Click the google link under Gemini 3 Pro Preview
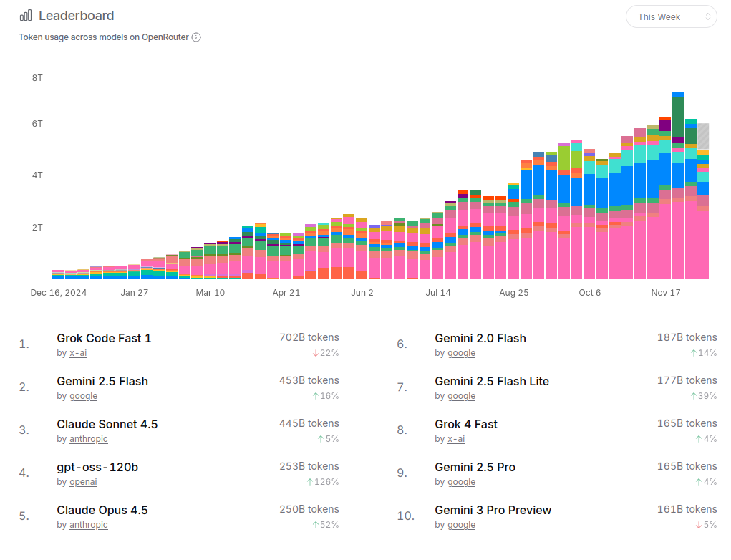 pos(461,525)
